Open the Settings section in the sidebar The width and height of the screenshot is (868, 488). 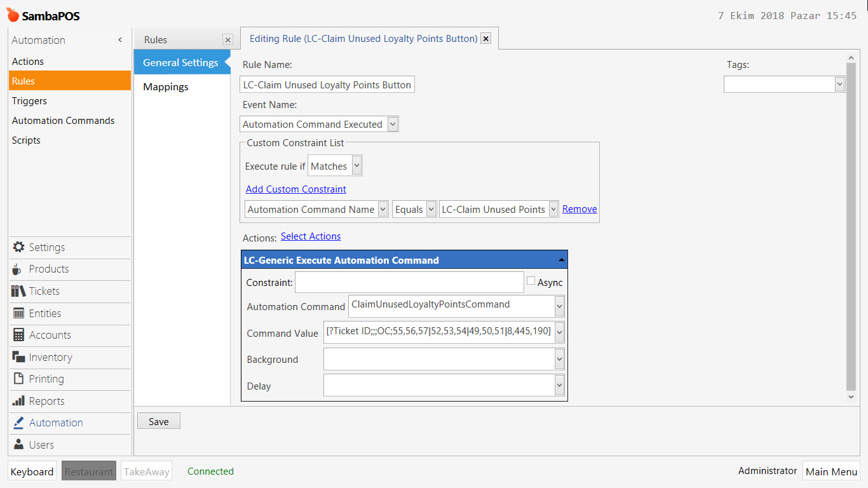tap(69, 247)
